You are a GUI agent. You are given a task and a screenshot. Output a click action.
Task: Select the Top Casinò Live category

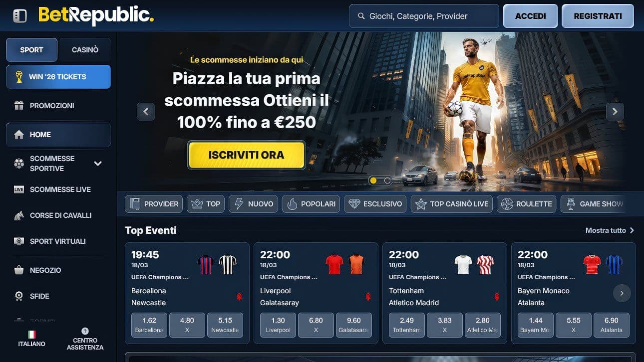pyautogui.click(x=452, y=204)
